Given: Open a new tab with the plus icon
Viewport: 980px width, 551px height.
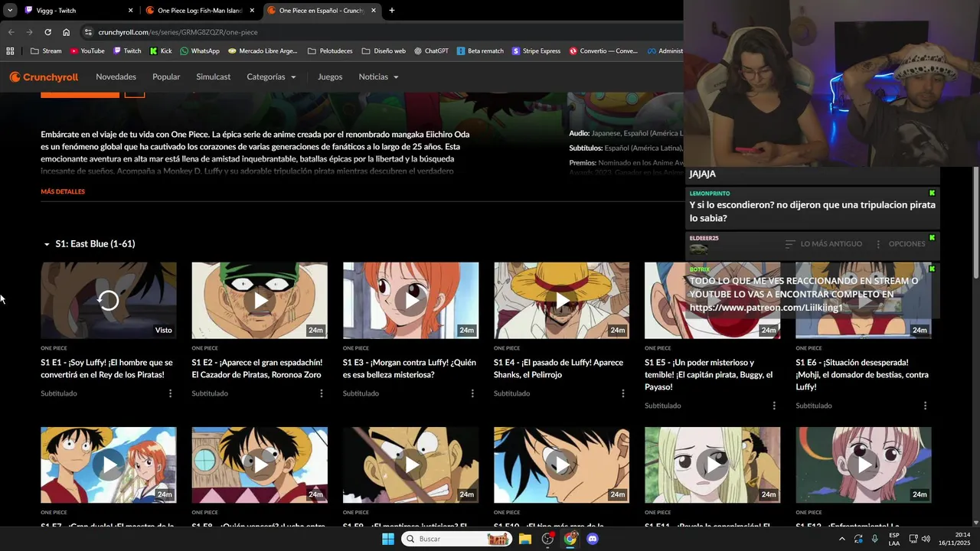Looking at the screenshot, I should click(x=391, y=11).
